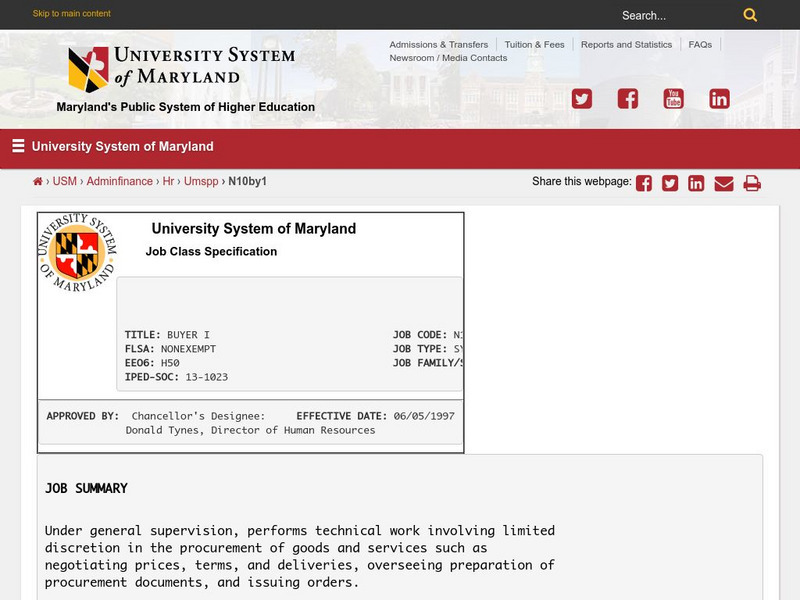Share this webpage via Facebook icon

pyautogui.click(x=644, y=183)
